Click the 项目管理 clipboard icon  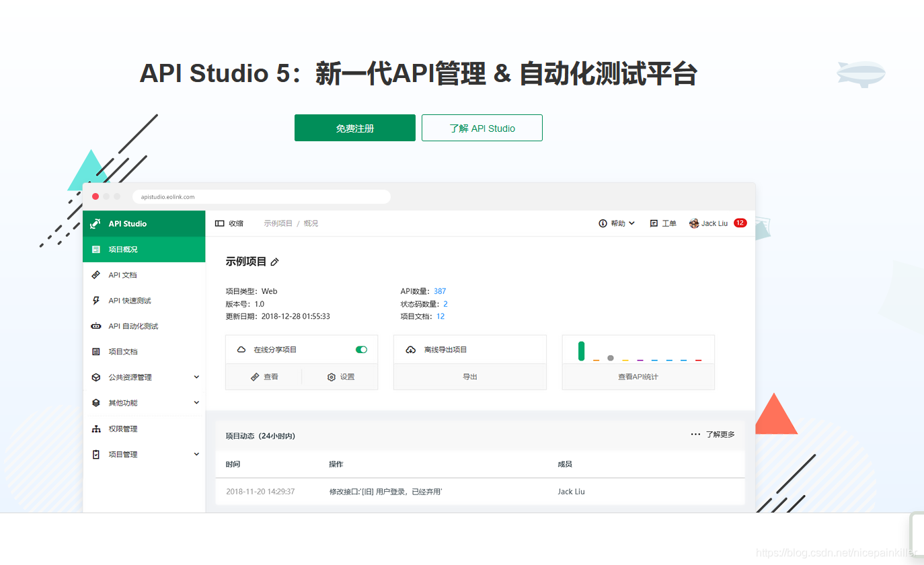(95, 454)
